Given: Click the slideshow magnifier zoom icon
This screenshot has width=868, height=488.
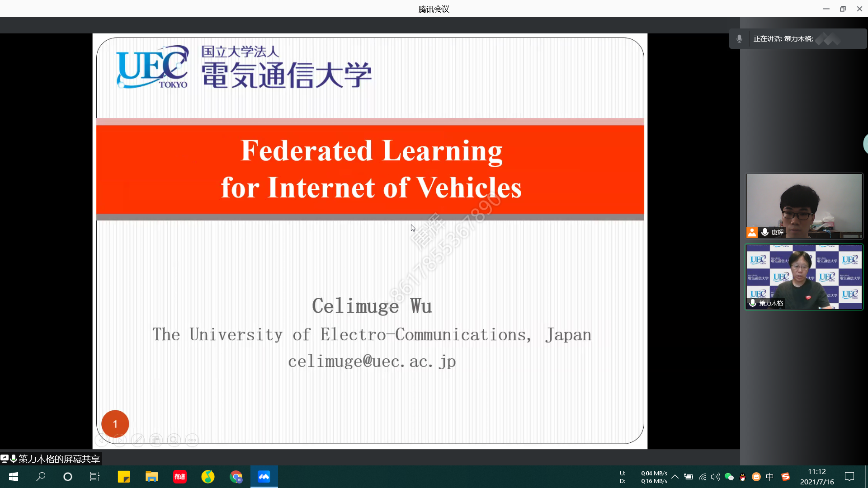Looking at the screenshot, I should point(174,440).
